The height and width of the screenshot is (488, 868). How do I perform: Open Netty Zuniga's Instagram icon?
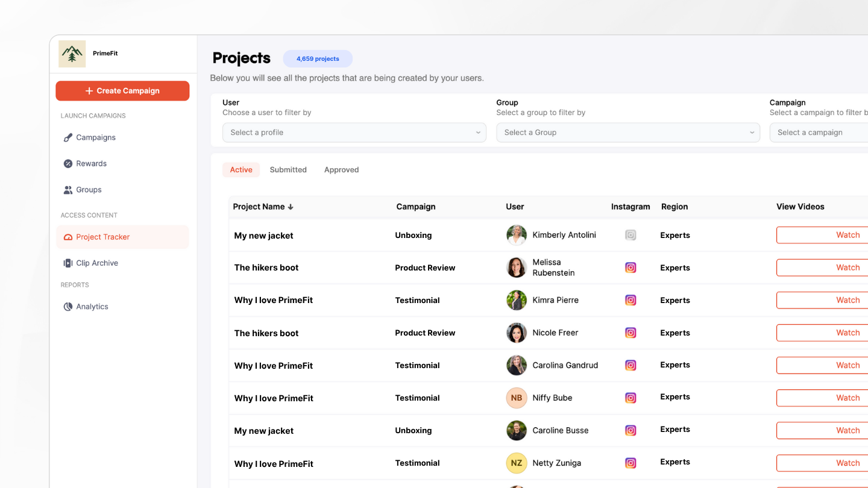[x=631, y=463]
